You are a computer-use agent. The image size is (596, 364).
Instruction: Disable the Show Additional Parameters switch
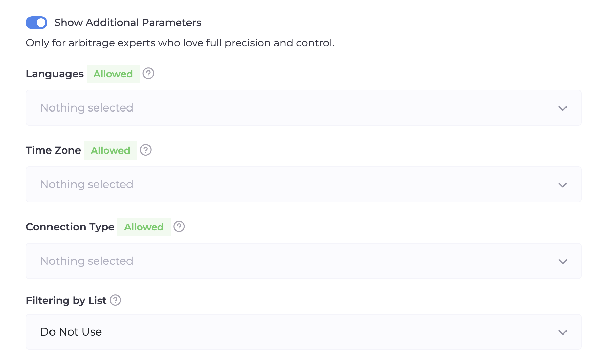37,23
